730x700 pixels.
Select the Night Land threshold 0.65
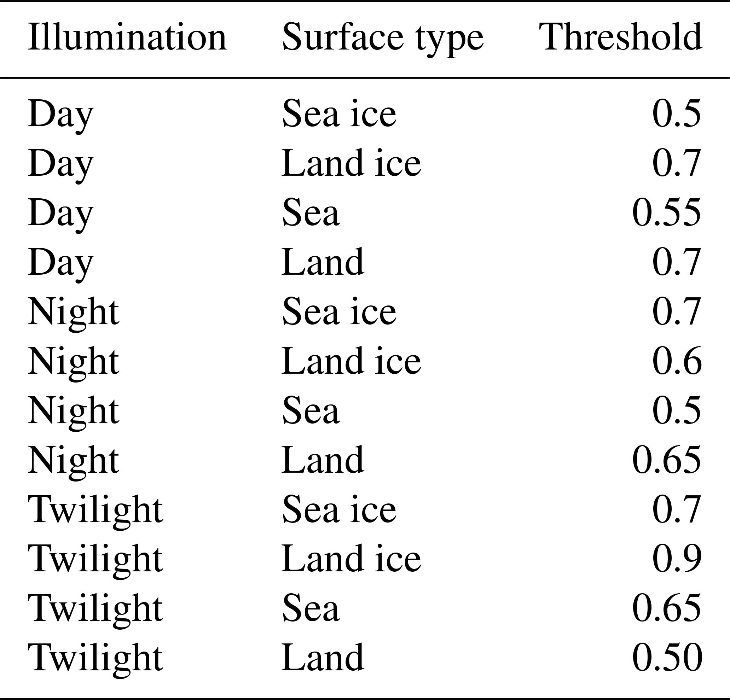[666, 460]
